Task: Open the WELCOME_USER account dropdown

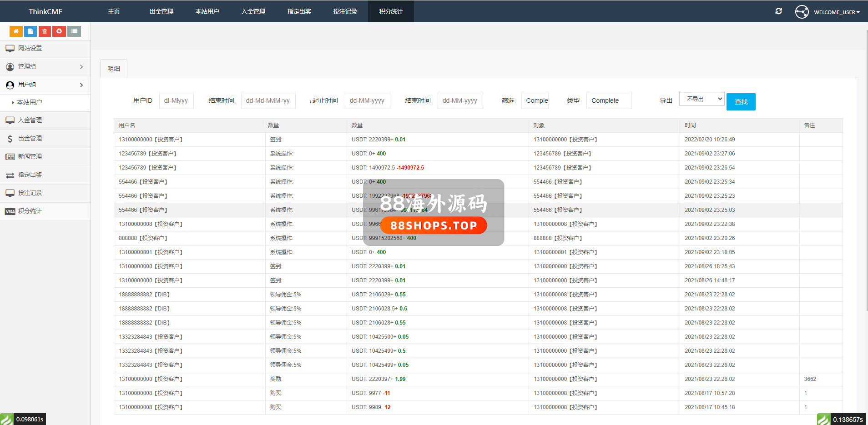Action: click(x=837, y=12)
